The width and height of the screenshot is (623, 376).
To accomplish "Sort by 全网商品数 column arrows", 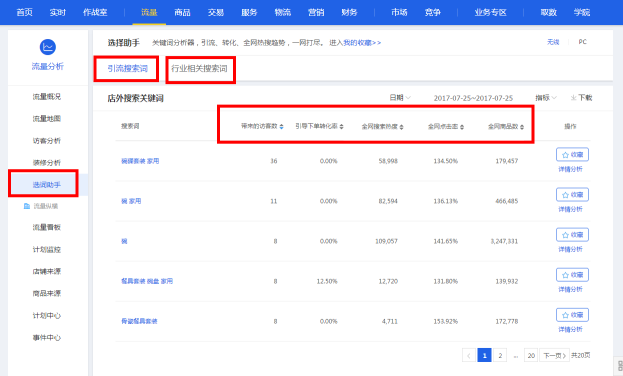I will pyautogui.click(x=522, y=127).
